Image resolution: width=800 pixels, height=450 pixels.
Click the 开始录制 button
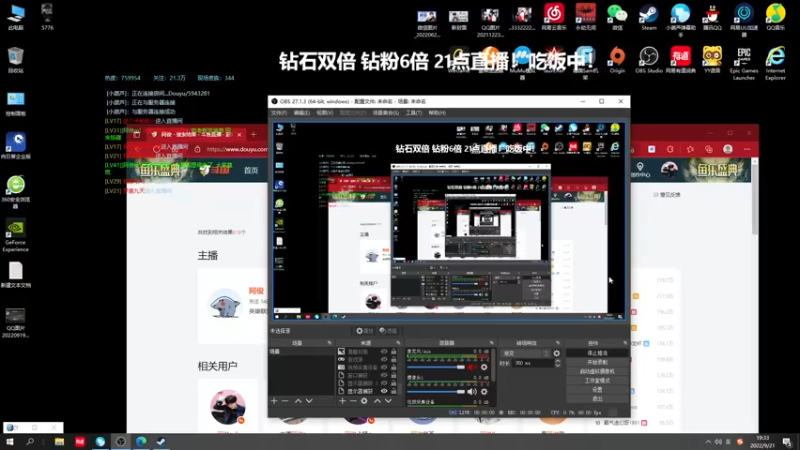click(x=597, y=362)
